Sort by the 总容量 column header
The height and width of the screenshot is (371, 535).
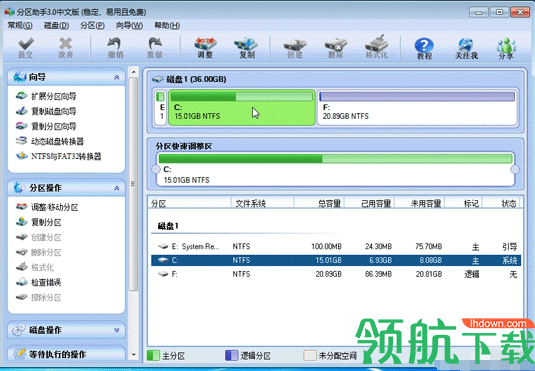[319, 203]
